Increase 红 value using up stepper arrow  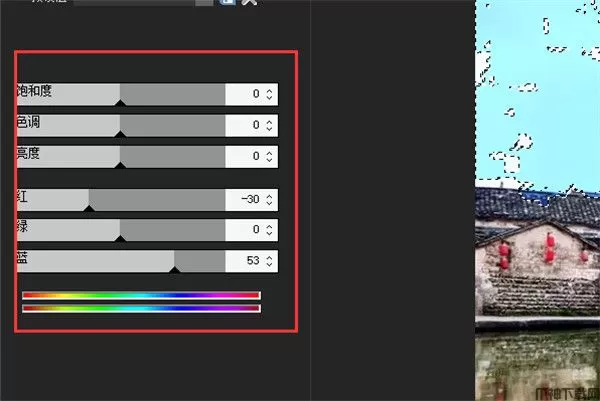pos(269,196)
